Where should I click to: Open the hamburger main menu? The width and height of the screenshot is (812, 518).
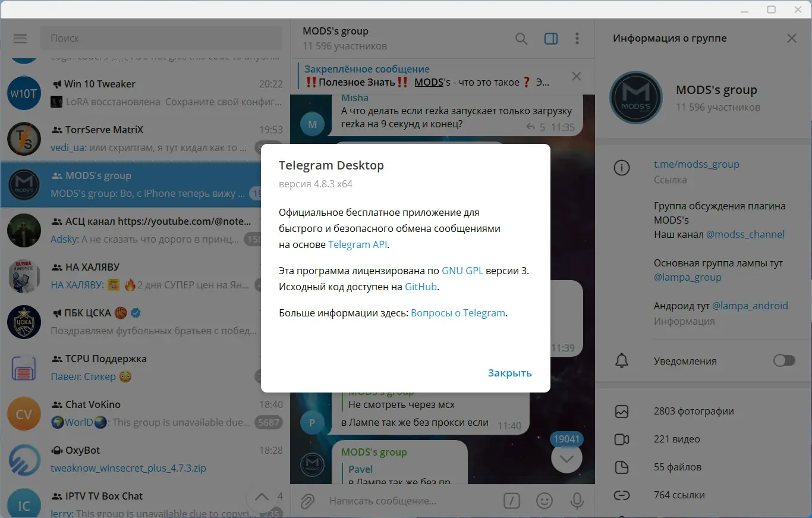pos(20,38)
